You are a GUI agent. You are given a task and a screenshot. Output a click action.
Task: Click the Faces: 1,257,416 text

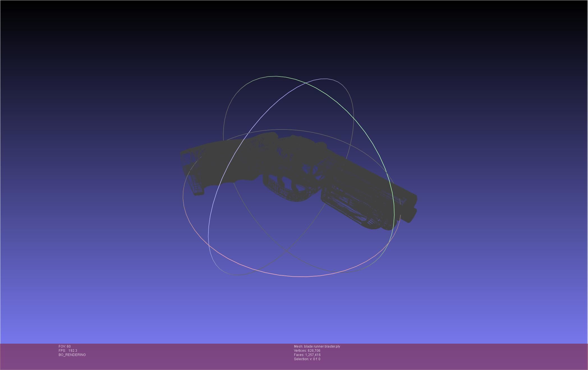307,355
